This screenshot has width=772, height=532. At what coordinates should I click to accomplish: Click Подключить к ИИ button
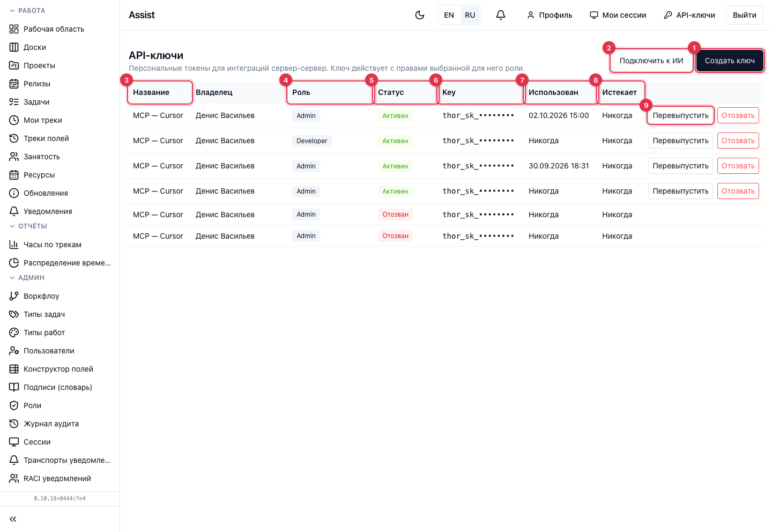[x=651, y=61]
